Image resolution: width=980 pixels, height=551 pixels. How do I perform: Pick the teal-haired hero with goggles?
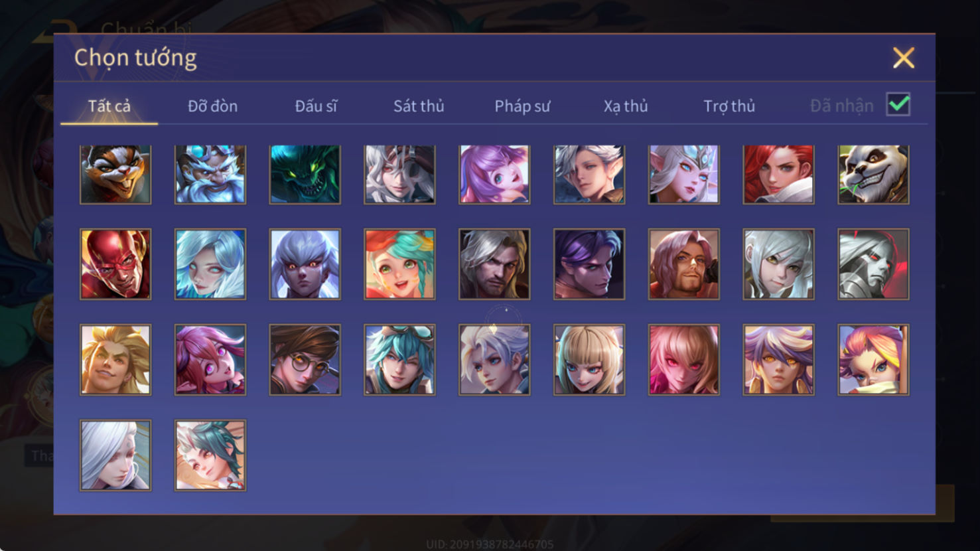coord(399,360)
